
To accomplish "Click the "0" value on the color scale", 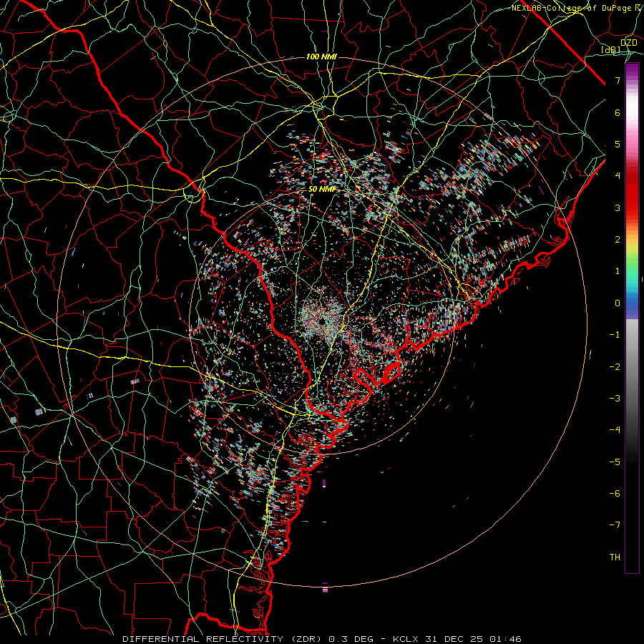I will coord(618,303).
